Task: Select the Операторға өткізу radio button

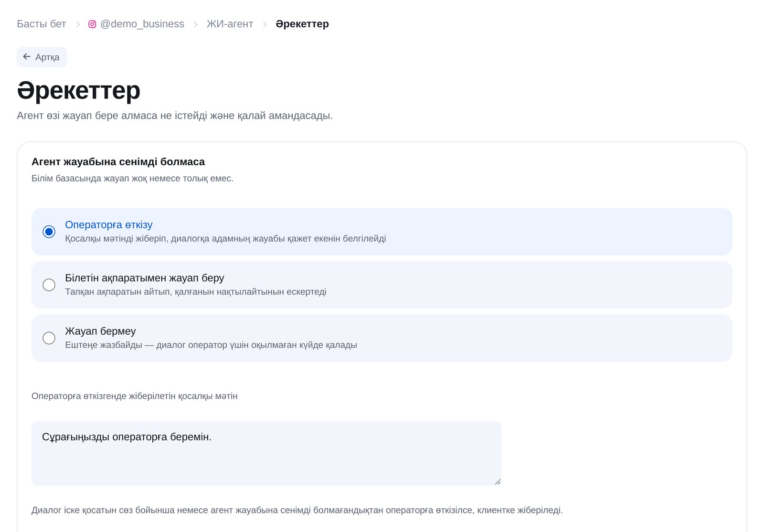Action: (49, 232)
